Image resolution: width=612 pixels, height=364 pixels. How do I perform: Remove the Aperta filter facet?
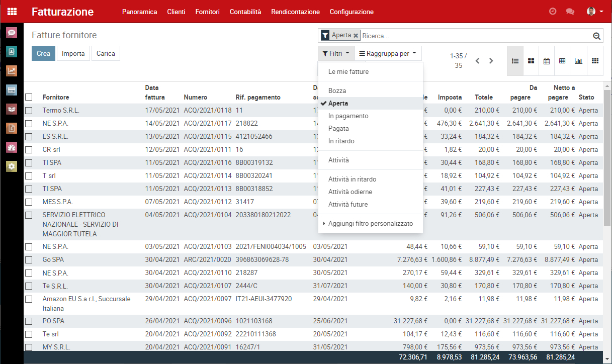click(x=356, y=35)
